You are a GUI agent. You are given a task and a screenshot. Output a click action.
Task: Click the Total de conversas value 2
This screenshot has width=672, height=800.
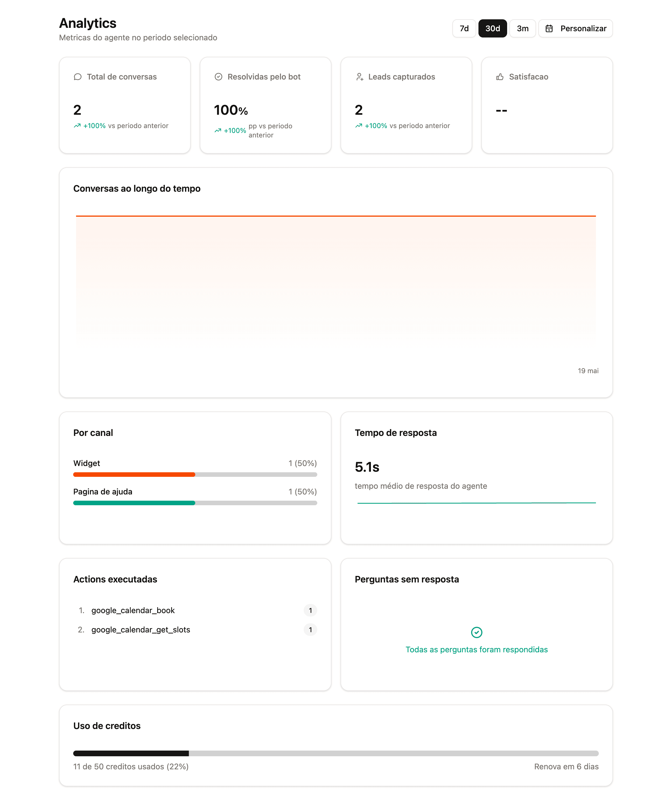click(77, 110)
